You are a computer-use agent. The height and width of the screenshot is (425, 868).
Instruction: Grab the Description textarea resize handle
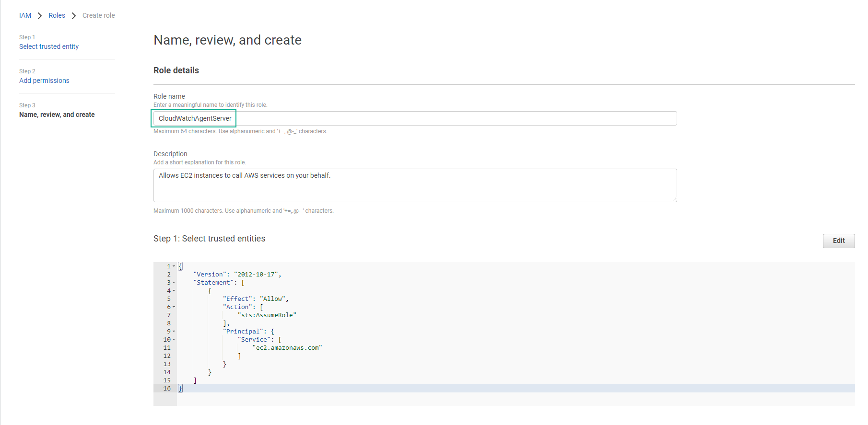(x=674, y=199)
